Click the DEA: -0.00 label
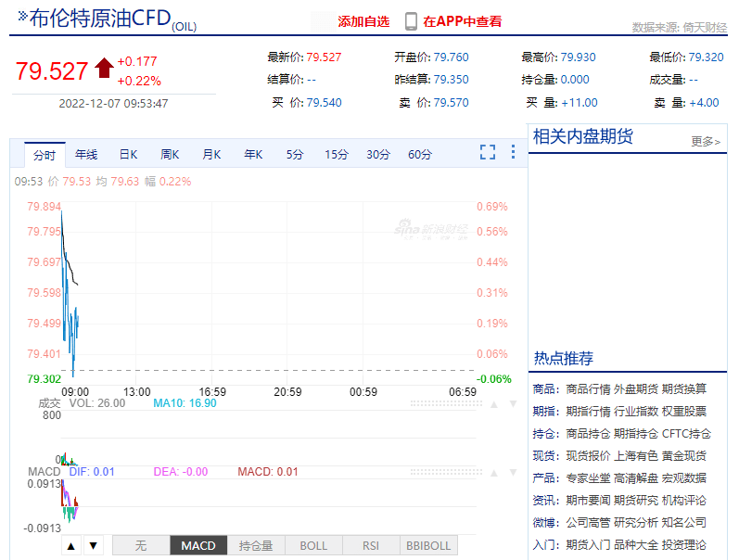 pos(181,472)
